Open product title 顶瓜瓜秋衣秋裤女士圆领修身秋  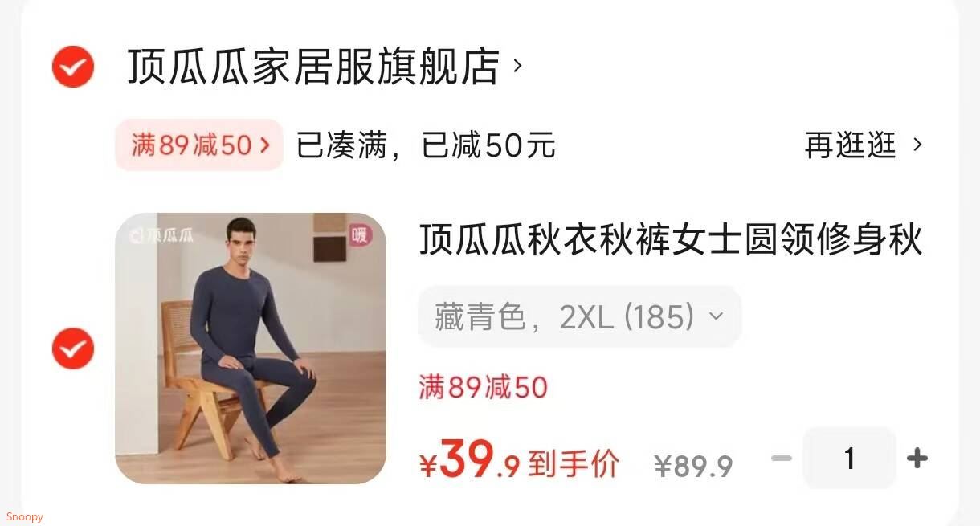tap(671, 239)
